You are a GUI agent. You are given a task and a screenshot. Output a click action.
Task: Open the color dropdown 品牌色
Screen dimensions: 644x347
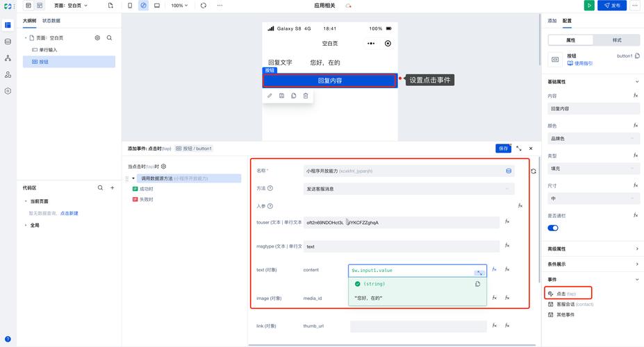click(593, 139)
